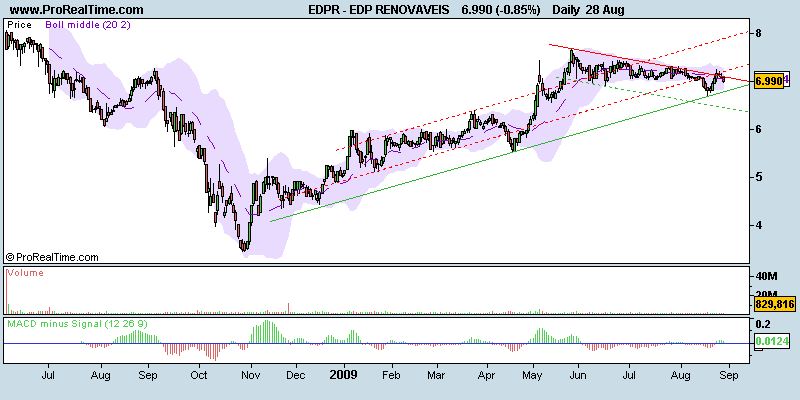This screenshot has height=400, width=800.
Task: Click the Apr label on time axis
Action: pos(487,375)
